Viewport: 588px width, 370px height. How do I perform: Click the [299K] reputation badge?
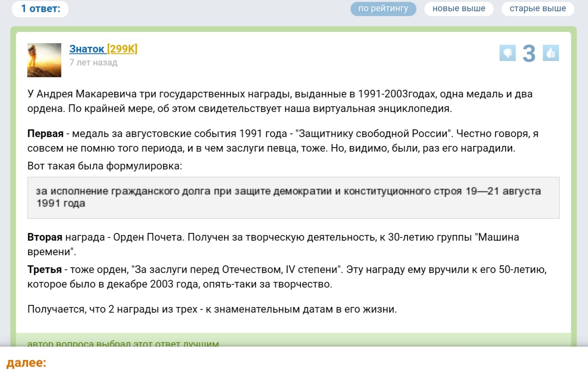click(x=122, y=49)
